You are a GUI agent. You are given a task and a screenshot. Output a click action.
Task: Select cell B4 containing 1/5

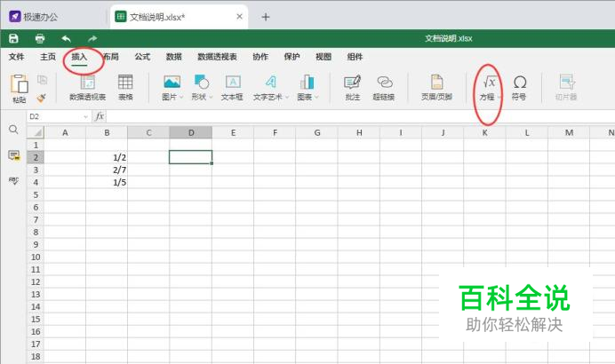click(x=107, y=182)
